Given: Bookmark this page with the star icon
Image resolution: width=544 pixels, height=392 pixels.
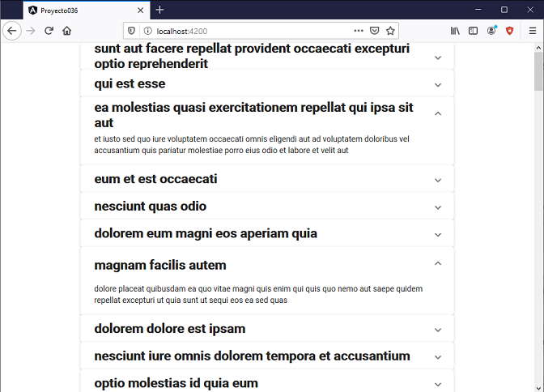Looking at the screenshot, I should tap(390, 31).
